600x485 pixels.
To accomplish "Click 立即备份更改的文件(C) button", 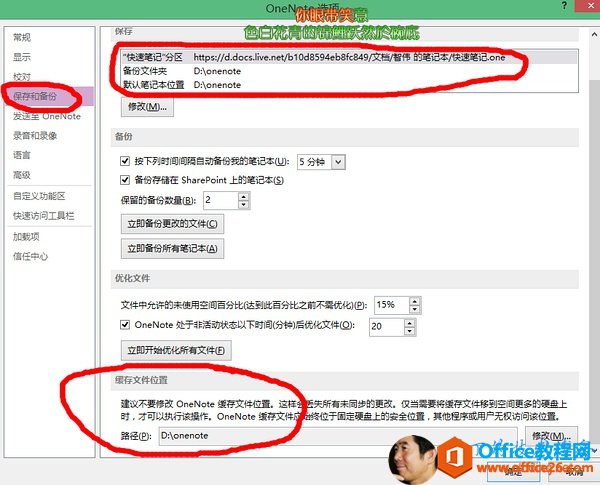I will point(173,224).
